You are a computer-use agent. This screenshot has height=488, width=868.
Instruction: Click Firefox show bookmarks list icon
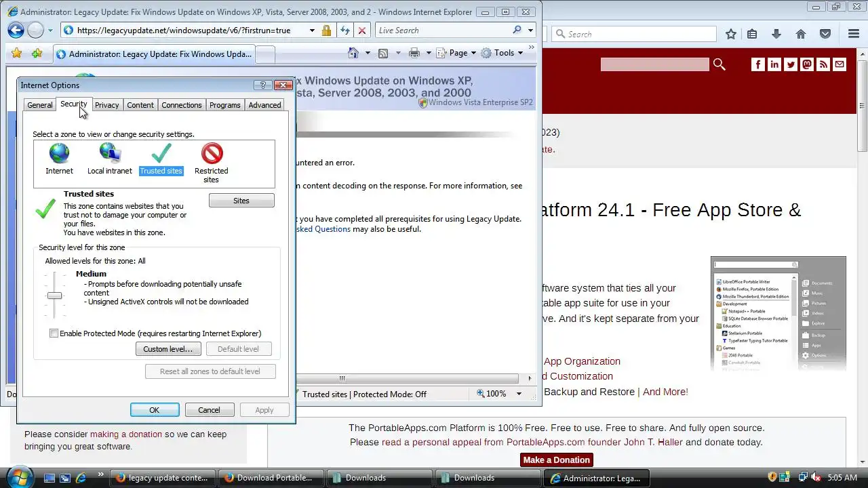[752, 34]
